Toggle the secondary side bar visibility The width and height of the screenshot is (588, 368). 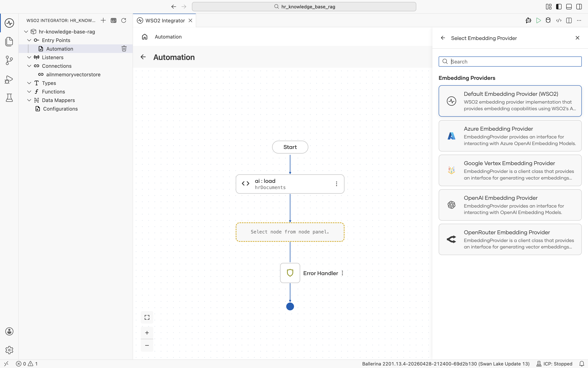coord(579,7)
